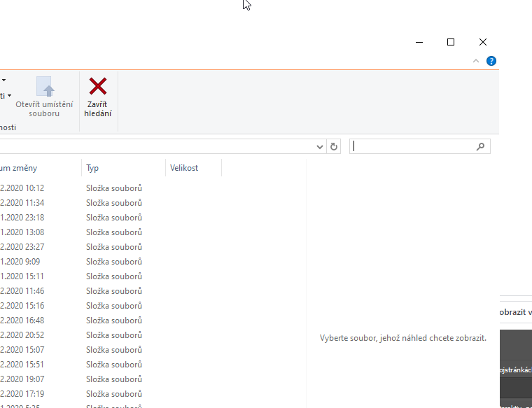The width and height of the screenshot is (532, 408).
Task: Click the Otevřít umístění souboru icon
Action: click(44, 87)
